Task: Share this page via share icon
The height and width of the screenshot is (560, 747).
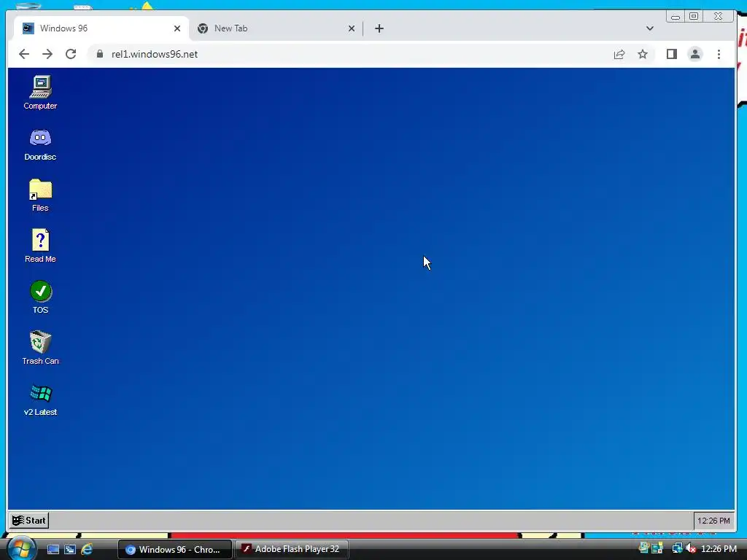Action: [619, 54]
